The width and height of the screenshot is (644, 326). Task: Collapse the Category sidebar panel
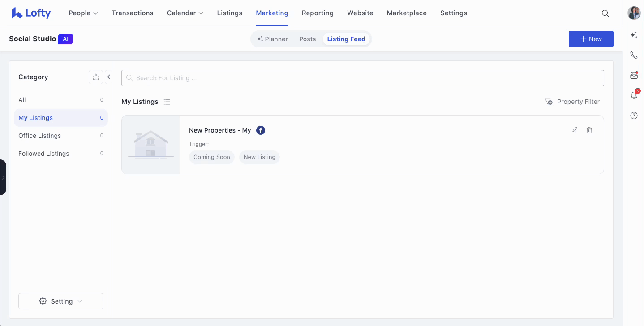[108, 77]
